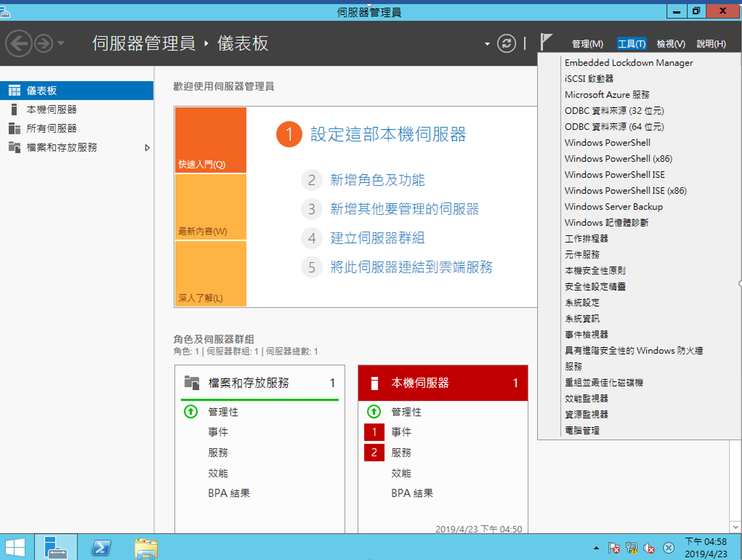Select 本機伺服器 in the left sidebar
Image resolution: width=742 pixels, height=560 pixels.
(76, 110)
